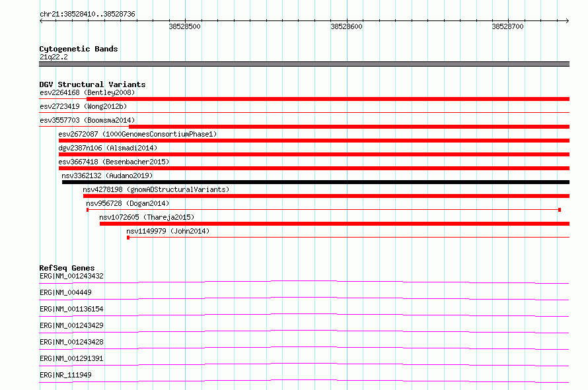Click the red bar under nsv4278198
This screenshot has width=588, height=390.
(326, 196)
